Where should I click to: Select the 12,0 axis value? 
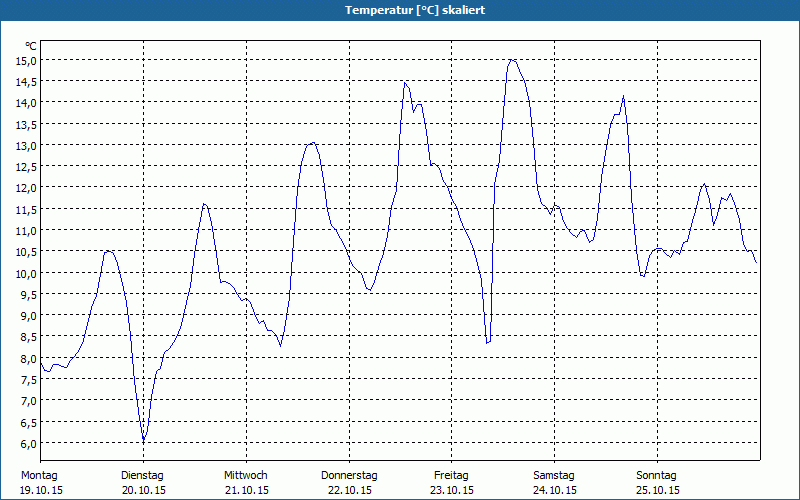pyautogui.click(x=27, y=188)
